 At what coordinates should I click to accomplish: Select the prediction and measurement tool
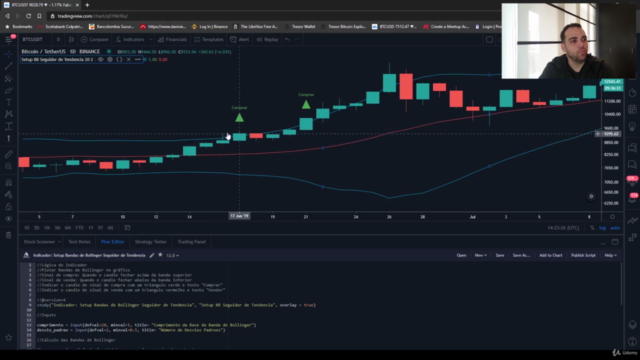[x=9, y=126]
